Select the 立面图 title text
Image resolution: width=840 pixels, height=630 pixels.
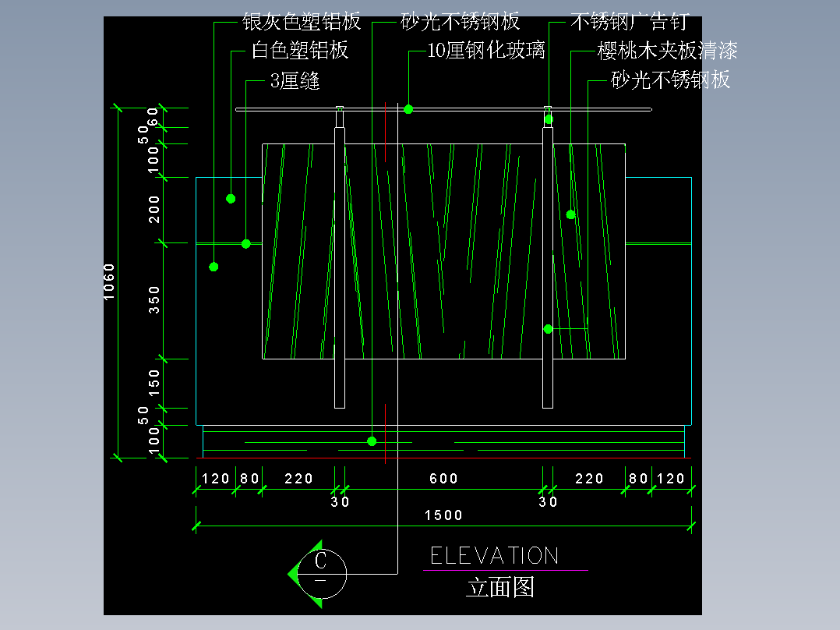click(500, 588)
